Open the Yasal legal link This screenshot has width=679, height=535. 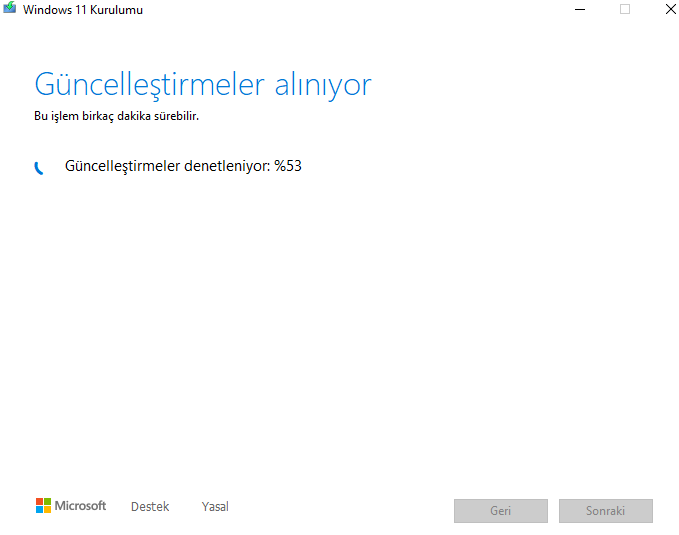point(215,506)
